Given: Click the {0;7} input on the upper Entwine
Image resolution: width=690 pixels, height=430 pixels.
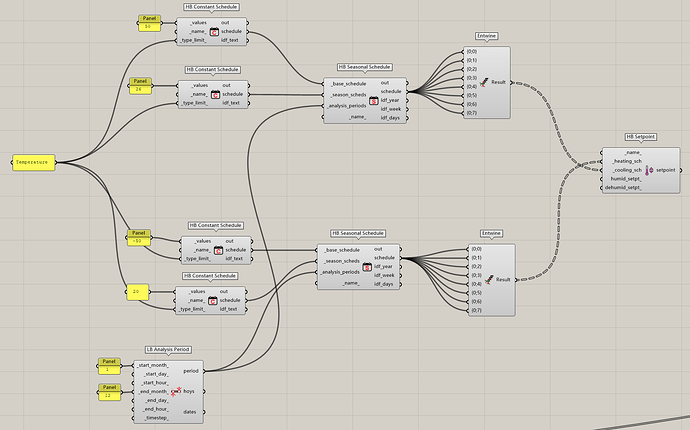Looking at the screenshot, I should click(x=472, y=113).
